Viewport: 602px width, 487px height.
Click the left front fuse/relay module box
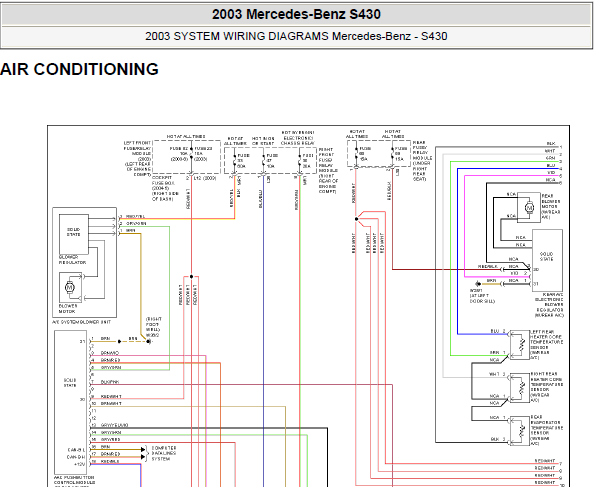point(187,157)
